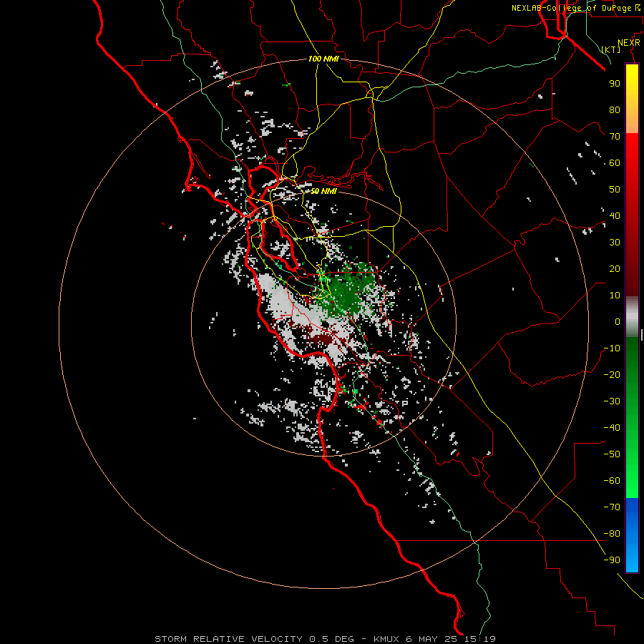
Task: Select the 0 label on the velocity scale
Action: (618, 321)
